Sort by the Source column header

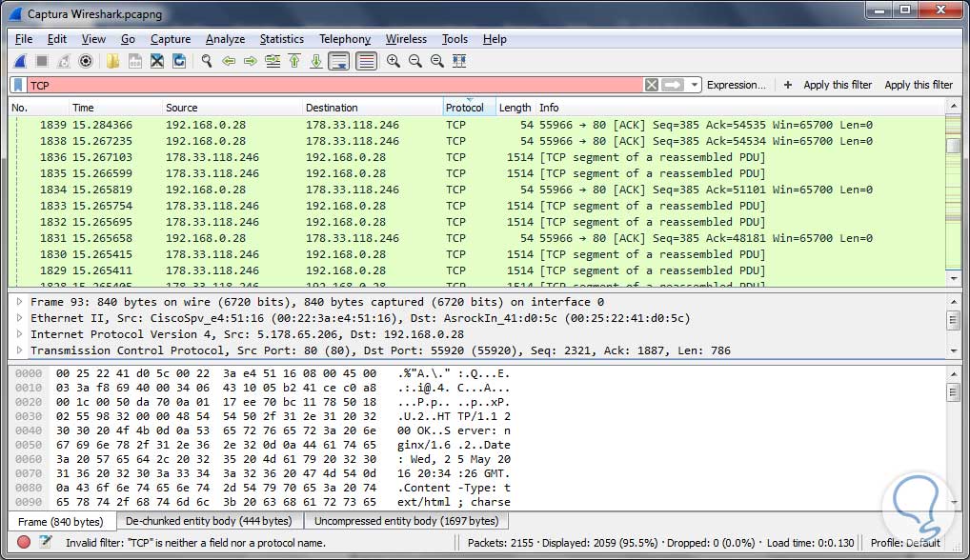(232, 108)
